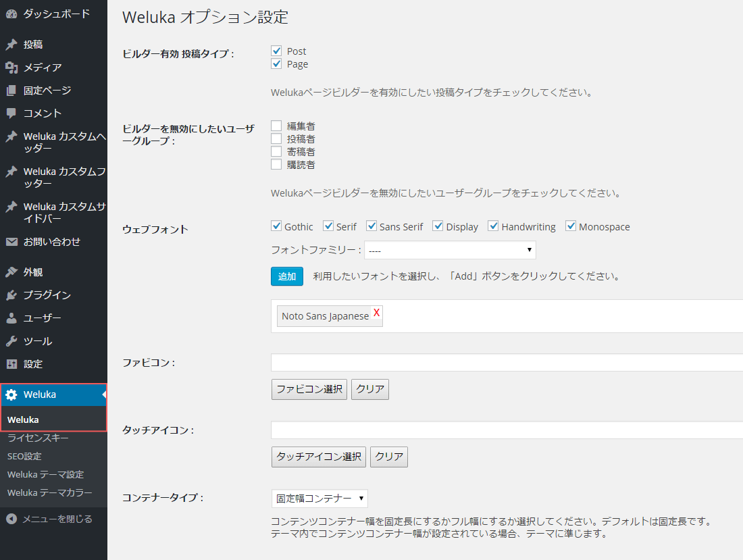Image resolution: width=743 pixels, height=560 pixels.
Task: Click the blue 追加 button
Action: point(286,276)
